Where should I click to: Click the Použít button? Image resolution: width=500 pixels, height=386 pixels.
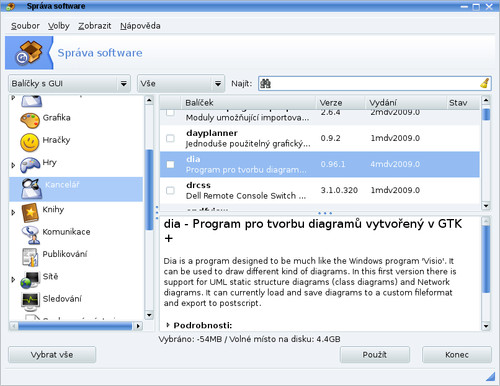tap(375, 355)
